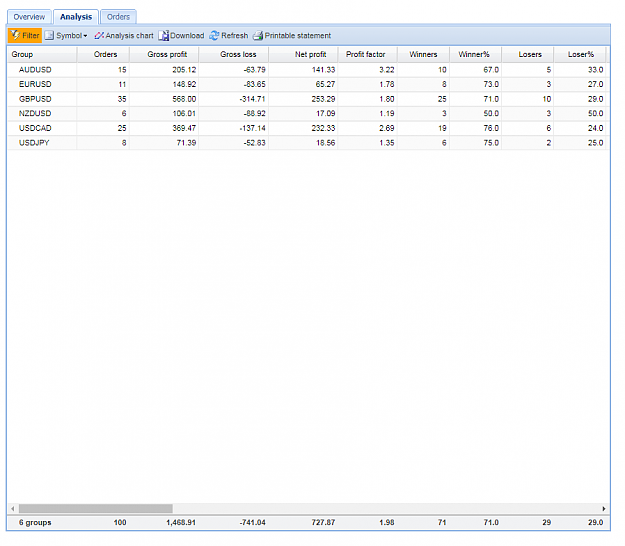This screenshot has height=546, width=625.
Task: Click the scrollbar right arrow
Action: [x=603, y=509]
